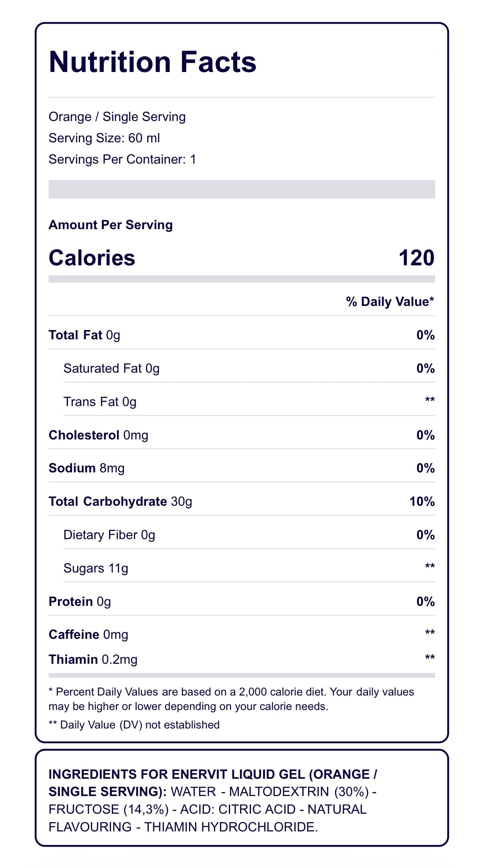Select the Dietary Fiber 0g row

click(x=249, y=535)
